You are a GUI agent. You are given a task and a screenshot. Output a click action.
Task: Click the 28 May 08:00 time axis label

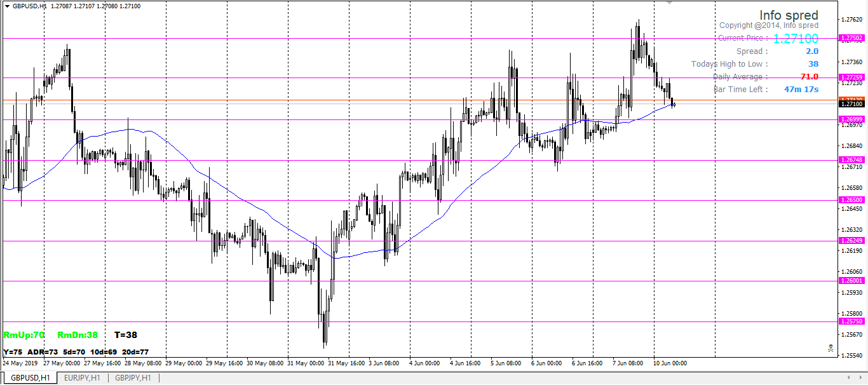tap(142, 363)
